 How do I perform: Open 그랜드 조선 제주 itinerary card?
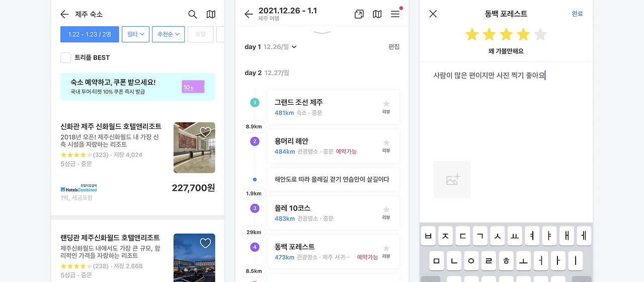tap(333, 107)
